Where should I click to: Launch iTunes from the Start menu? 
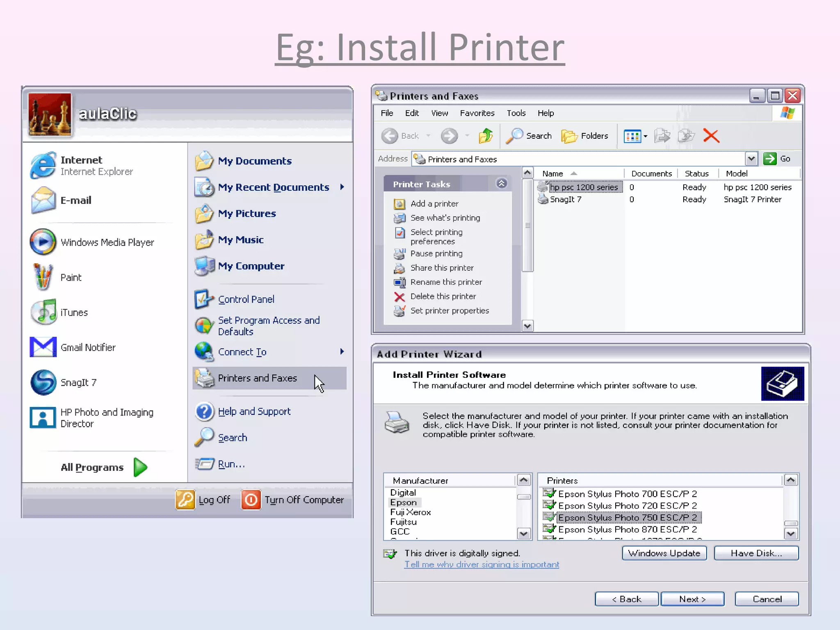[x=59, y=312]
